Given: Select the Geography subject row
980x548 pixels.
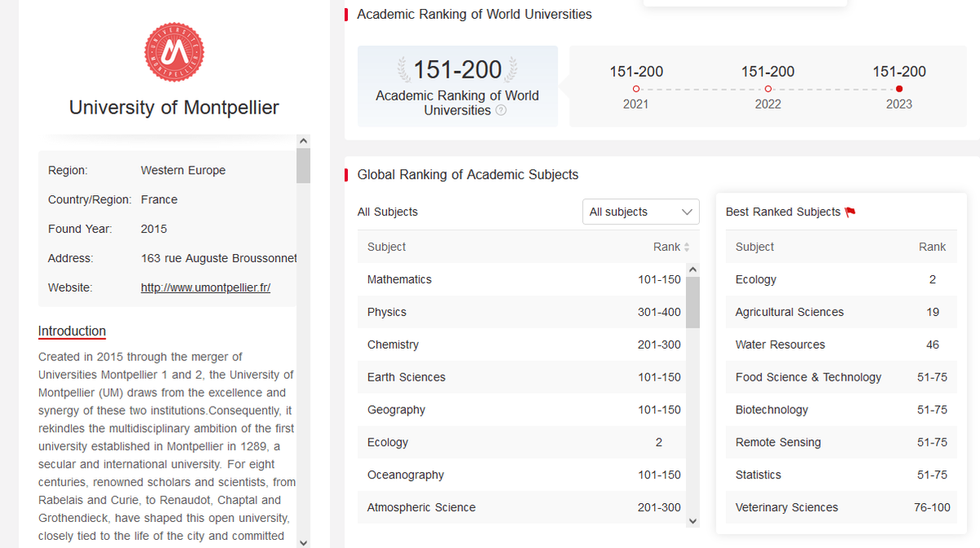Looking at the screenshot, I should pos(522,410).
